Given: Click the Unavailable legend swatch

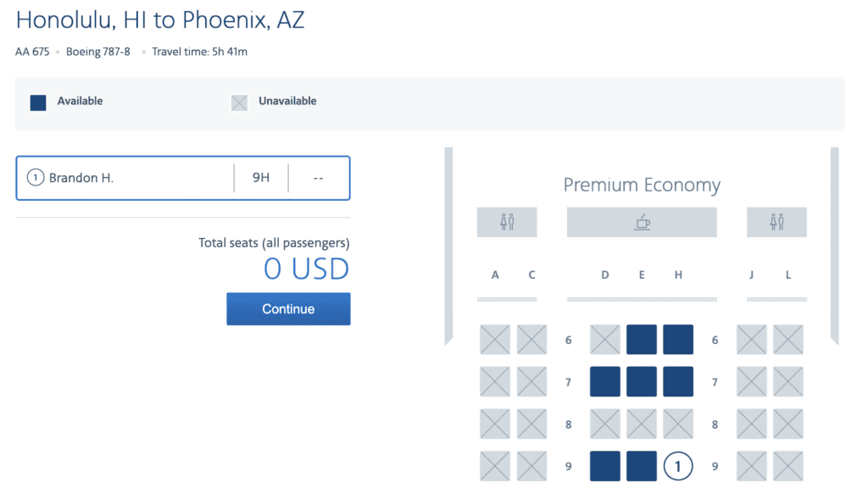Looking at the screenshot, I should (x=240, y=103).
